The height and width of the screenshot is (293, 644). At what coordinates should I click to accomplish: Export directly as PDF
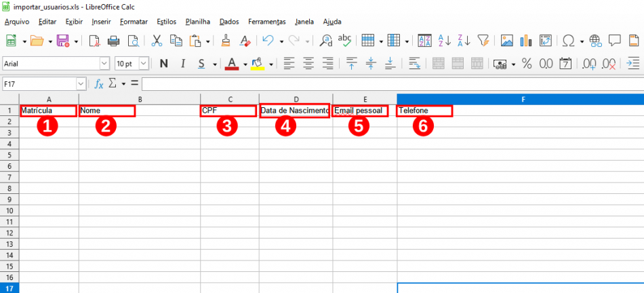95,41
